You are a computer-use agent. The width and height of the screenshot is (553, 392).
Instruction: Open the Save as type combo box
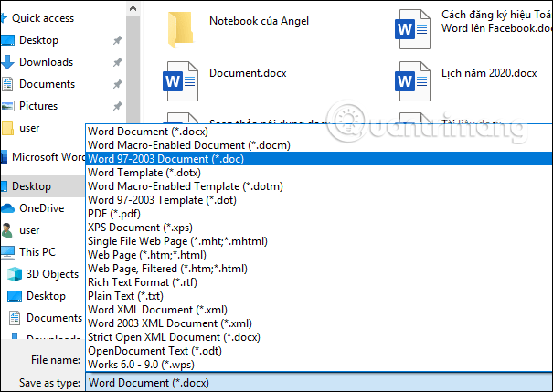(x=317, y=383)
